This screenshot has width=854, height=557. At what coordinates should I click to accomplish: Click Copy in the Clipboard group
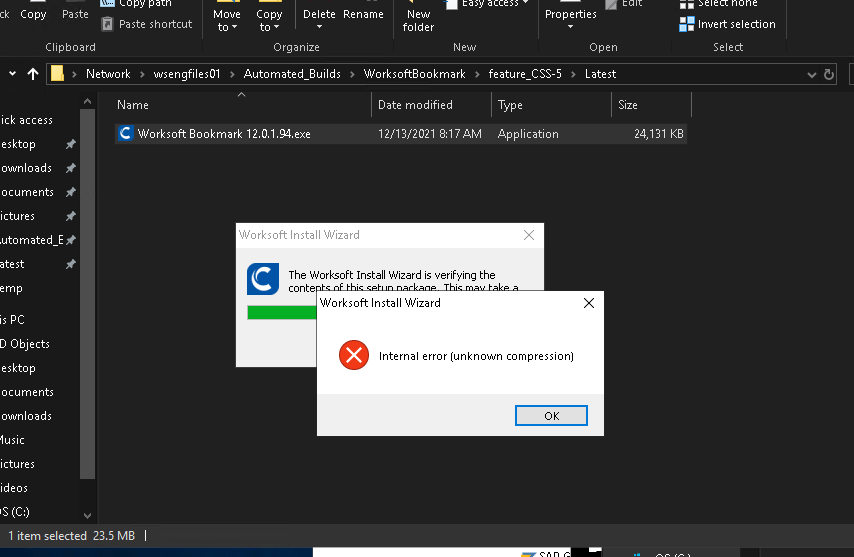33,14
